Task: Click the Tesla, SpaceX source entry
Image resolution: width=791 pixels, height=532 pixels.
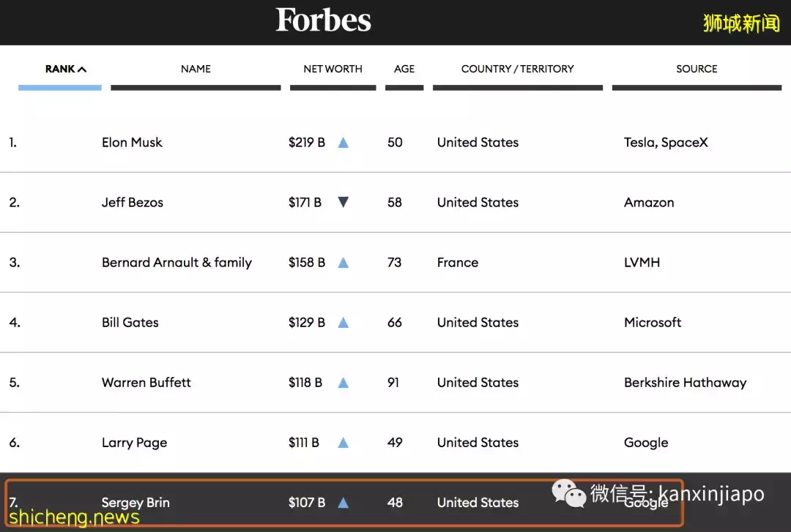Action: click(666, 142)
